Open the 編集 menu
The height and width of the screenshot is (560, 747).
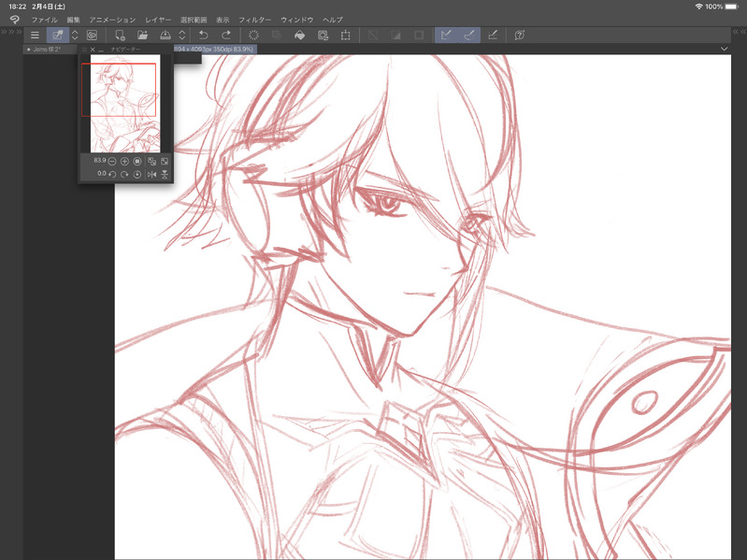click(73, 20)
